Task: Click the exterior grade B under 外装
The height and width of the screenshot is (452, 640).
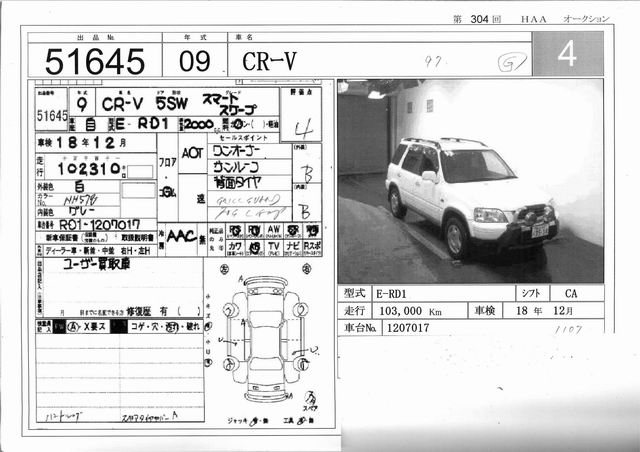Action: pos(307,174)
